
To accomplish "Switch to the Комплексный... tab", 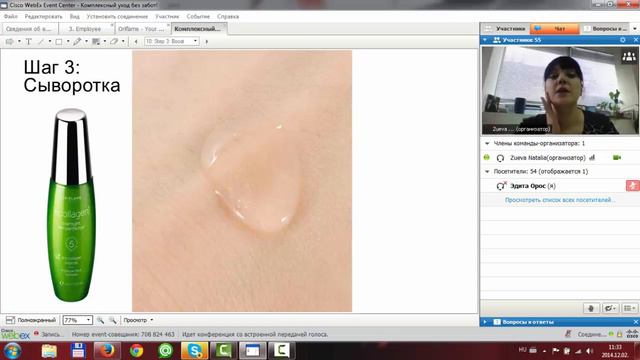I will [199, 29].
